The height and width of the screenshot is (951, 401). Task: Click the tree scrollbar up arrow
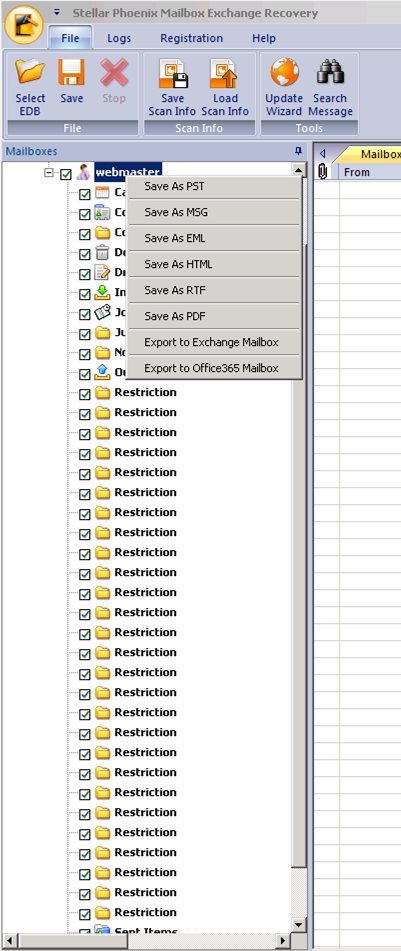tap(298, 170)
